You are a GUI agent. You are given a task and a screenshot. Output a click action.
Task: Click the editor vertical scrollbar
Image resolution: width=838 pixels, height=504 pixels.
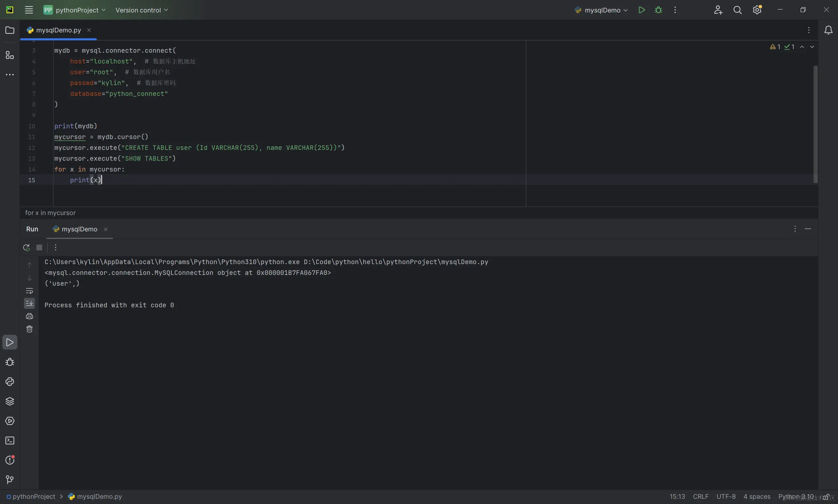[x=815, y=124]
